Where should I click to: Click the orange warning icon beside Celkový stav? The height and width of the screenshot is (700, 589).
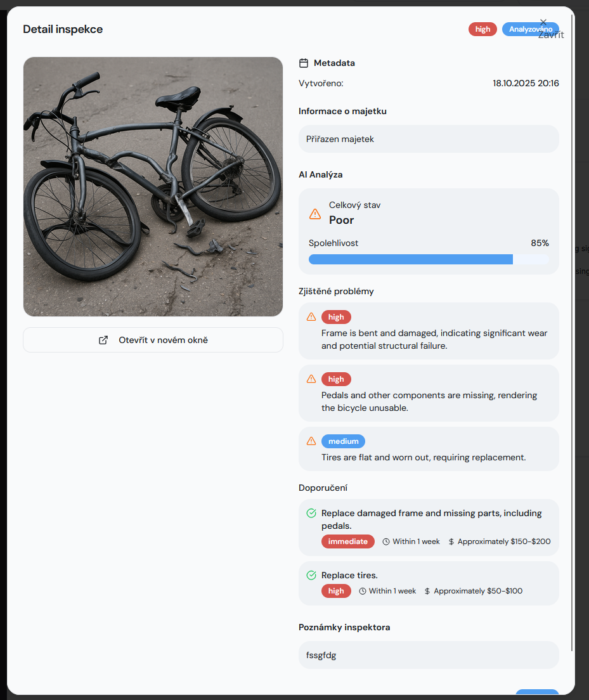(315, 214)
